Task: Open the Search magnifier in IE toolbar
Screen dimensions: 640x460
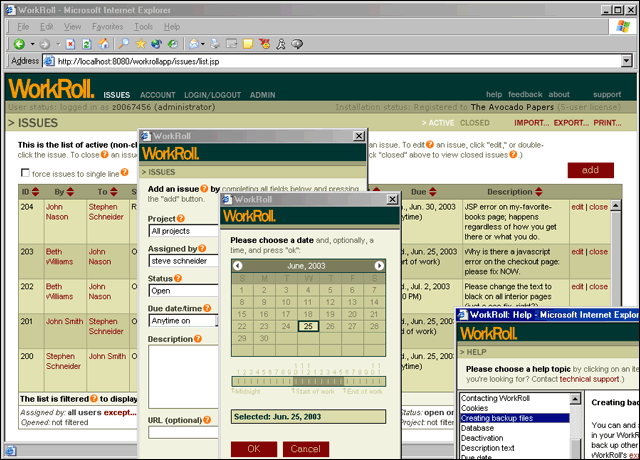Action: [x=124, y=44]
